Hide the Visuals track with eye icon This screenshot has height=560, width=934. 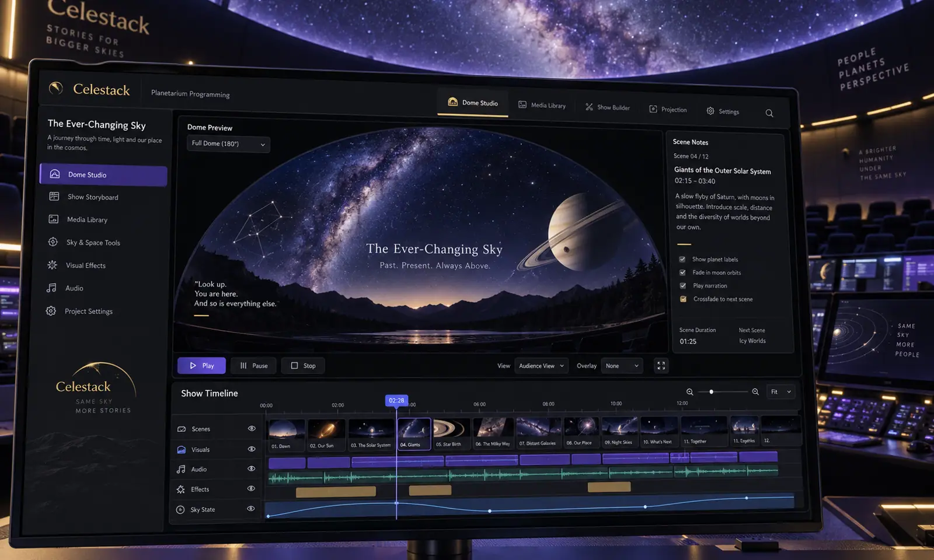point(252,449)
